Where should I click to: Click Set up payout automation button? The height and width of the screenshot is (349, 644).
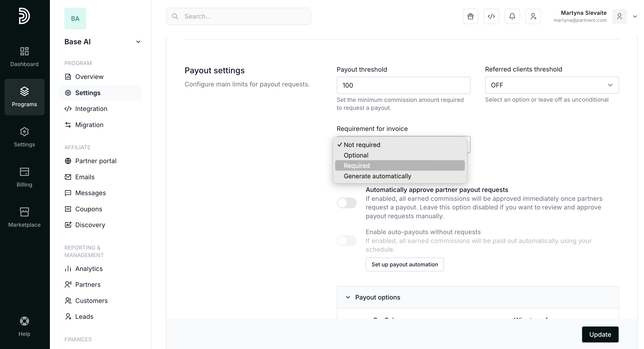point(405,264)
